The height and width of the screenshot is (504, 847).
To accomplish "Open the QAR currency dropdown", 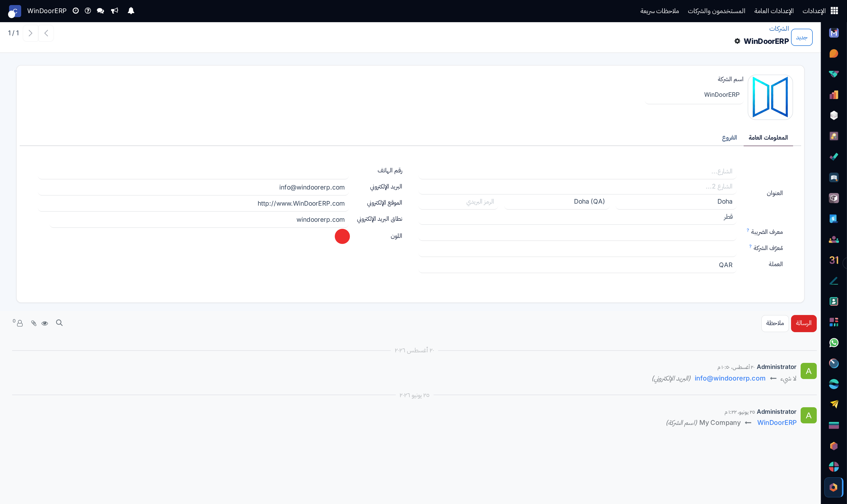I will 577,265.
